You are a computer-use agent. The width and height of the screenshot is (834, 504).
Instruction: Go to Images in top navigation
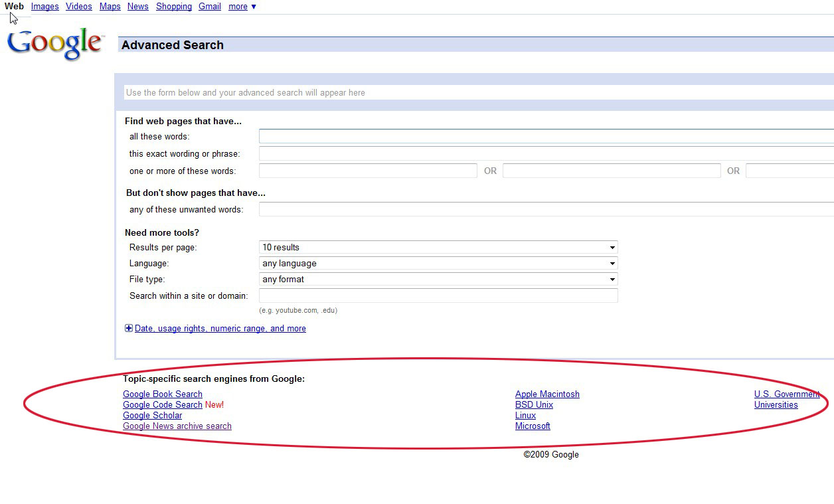click(x=44, y=7)
